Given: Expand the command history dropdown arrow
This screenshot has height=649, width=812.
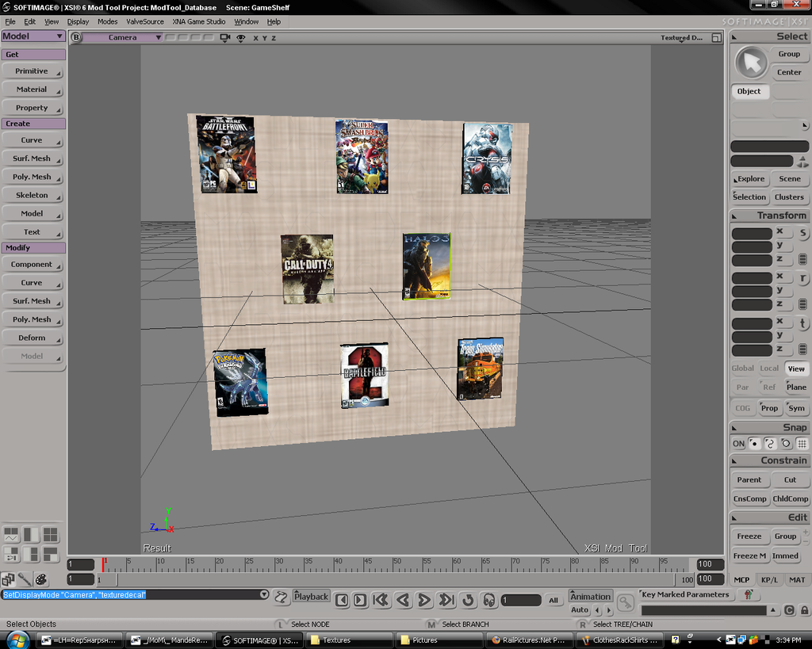Looking at the screenshot, I should click(264, 594).
